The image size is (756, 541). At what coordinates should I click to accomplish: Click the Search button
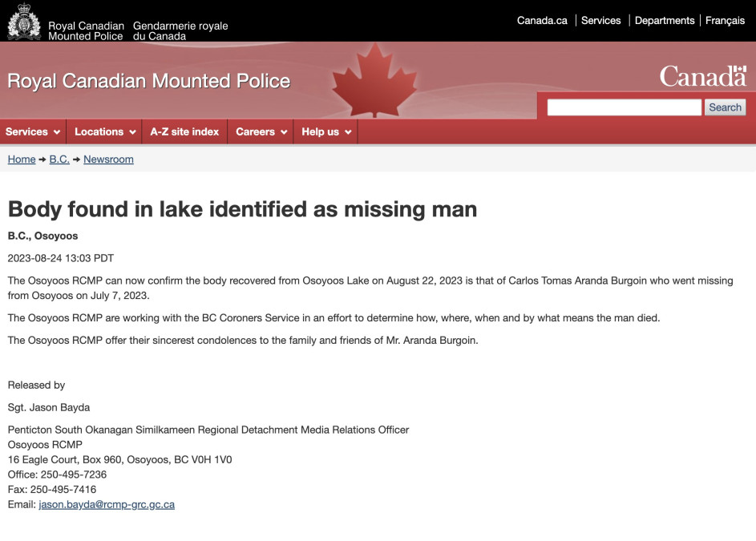[x=725, y=107]
